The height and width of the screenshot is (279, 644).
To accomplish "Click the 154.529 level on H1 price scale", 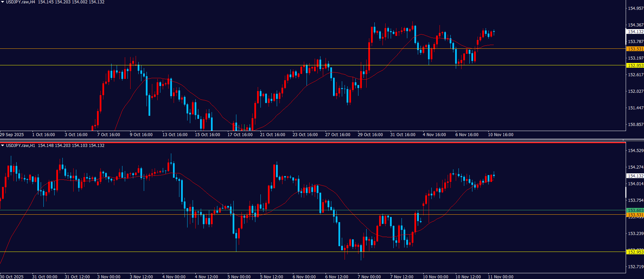I will [636, 151].
